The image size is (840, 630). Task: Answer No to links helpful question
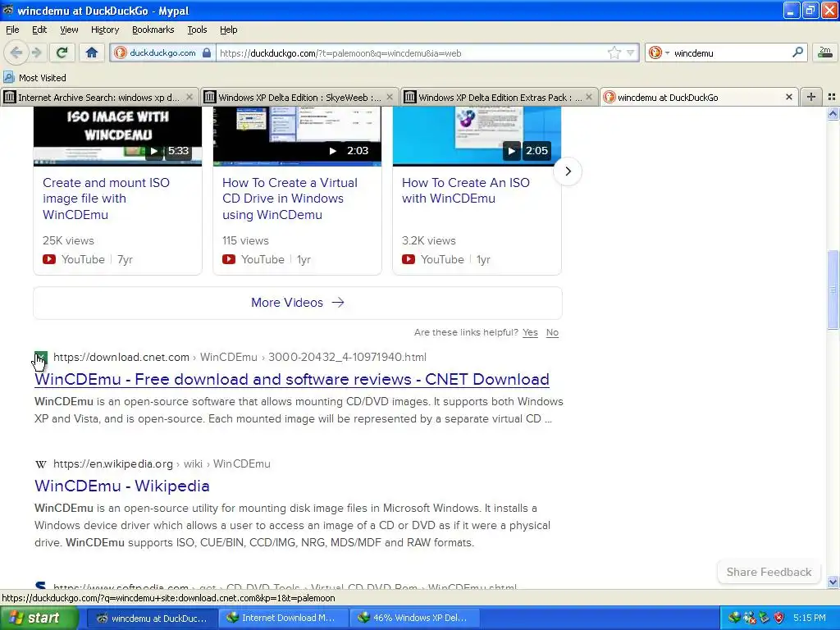click(552, 332)
